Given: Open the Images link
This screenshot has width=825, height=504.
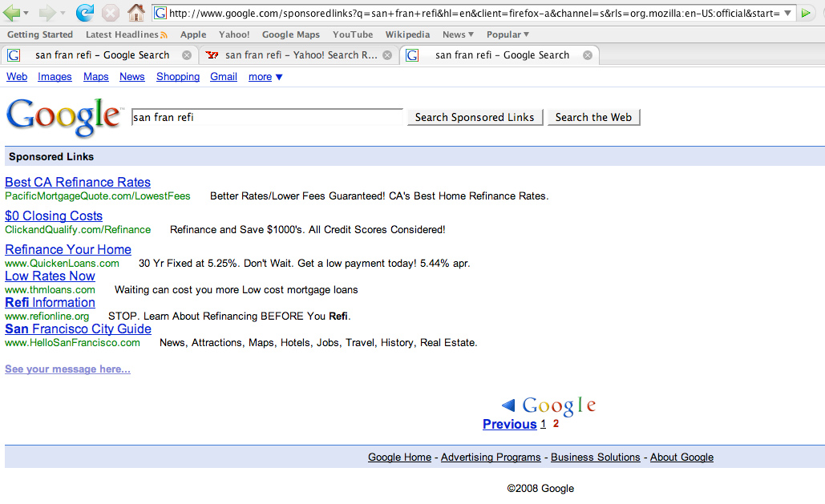Looking at the screenshot, I should click(x=55, y=77).
